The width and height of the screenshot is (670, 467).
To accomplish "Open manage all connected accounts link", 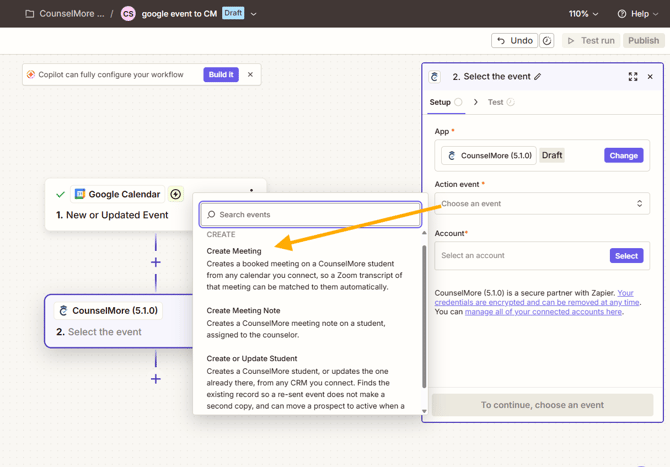I will coord(543,312).
